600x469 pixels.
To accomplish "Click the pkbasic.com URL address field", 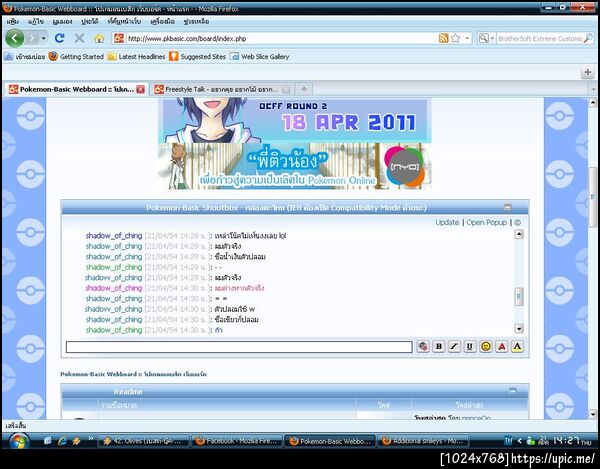I will coord(281,39).
